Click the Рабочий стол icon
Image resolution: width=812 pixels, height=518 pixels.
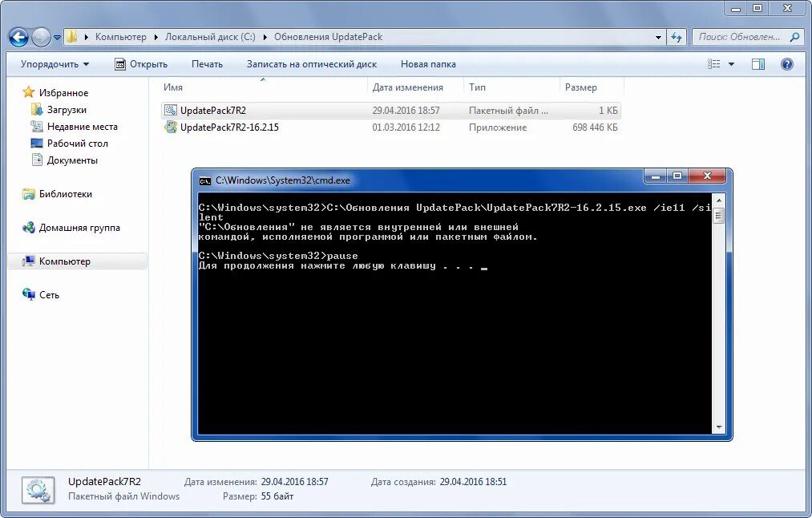36,144
